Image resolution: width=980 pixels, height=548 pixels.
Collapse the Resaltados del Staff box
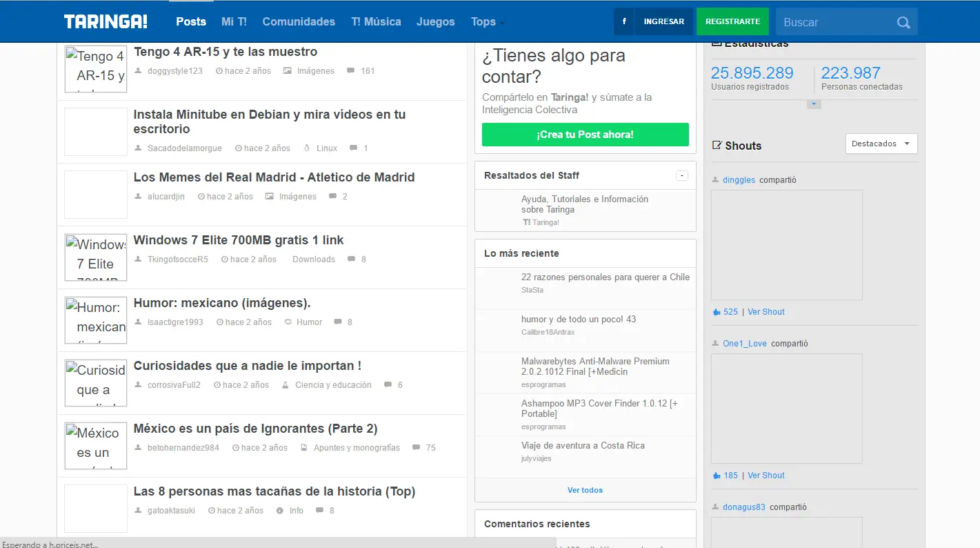pyautogui.click(x=682, y=175)
